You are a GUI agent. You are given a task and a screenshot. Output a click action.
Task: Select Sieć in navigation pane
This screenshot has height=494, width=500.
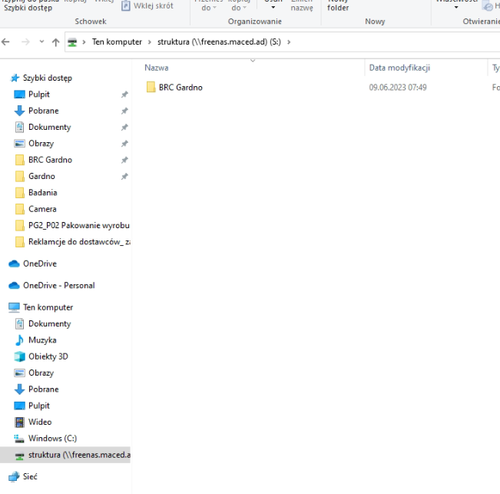point(30,477)
